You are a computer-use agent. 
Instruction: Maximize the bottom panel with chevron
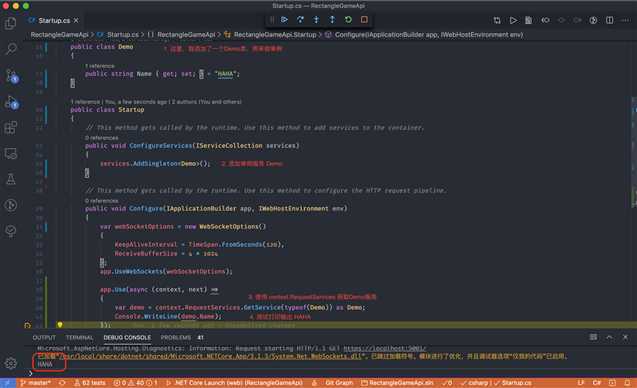[x=609, y=337]
